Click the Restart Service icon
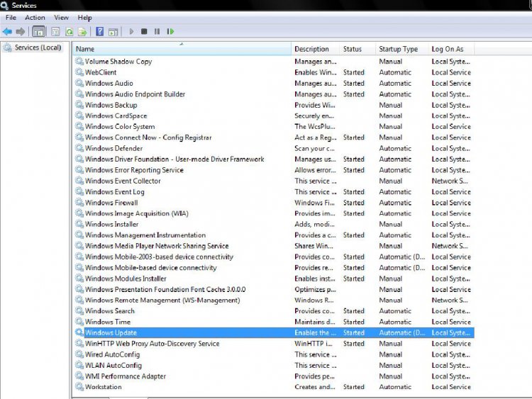532x399 pixels. (170, 31)
